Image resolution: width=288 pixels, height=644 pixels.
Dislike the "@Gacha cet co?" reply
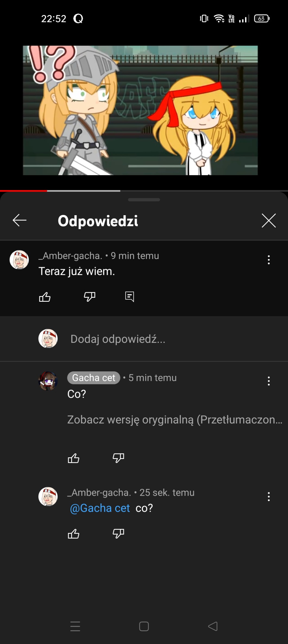(x=118, y=534)
